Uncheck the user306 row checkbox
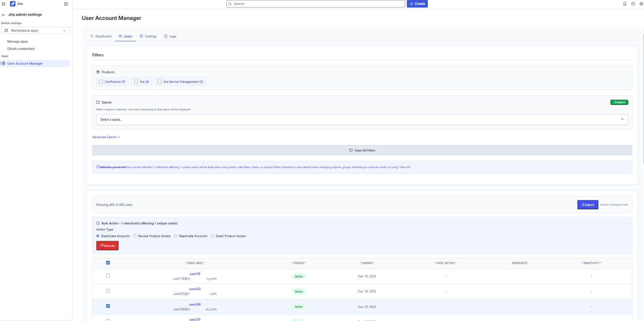The image size is (644, 321). pos(108,306)
